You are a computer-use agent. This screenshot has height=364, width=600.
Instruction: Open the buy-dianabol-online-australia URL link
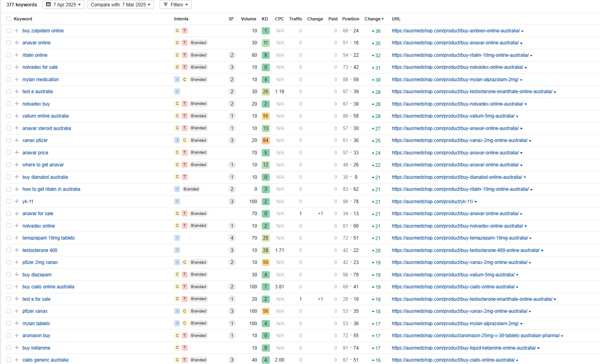[x=457, y=177]
